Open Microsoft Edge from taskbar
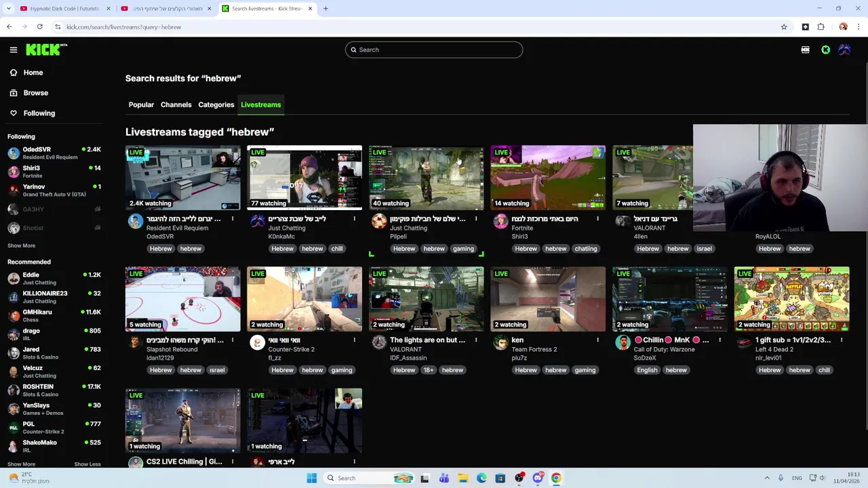Image resolution: width=868 pixels, height=488 pixels. 481,478
